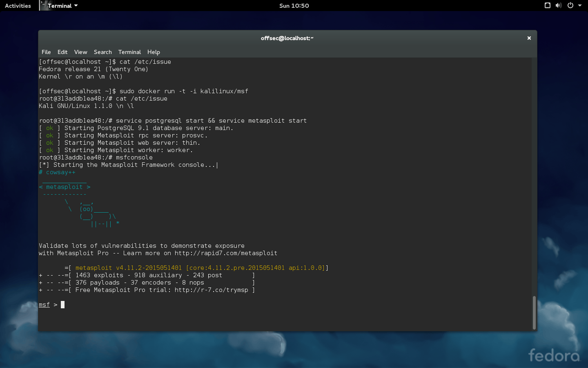Open the File menu
The width and height of the screenshot is (588, 368).
point(46,52)
